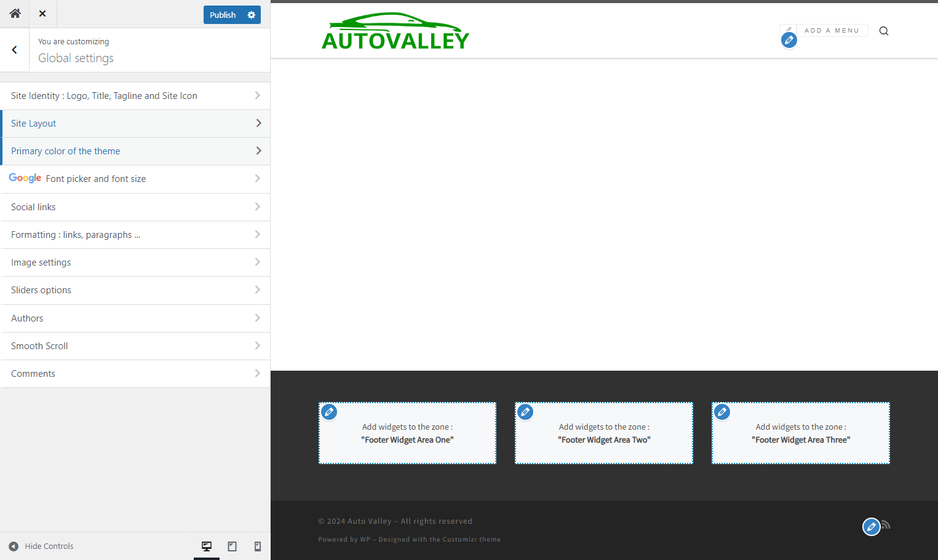Click the edit pencil near the RSS icon
The width and height of the screenshot is (938, 560).
871,527
